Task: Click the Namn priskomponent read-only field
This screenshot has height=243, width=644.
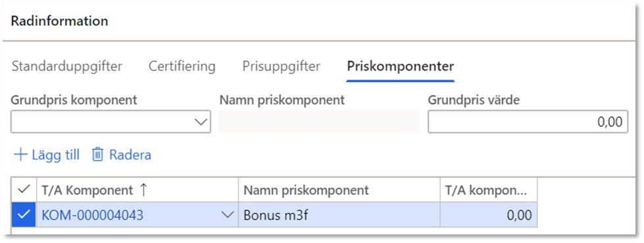Action: pos(319,122)
